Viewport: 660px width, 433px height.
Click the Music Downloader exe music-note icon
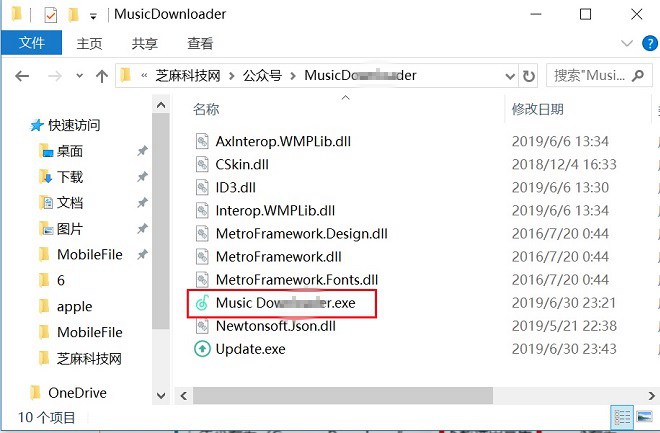[202, 303]
